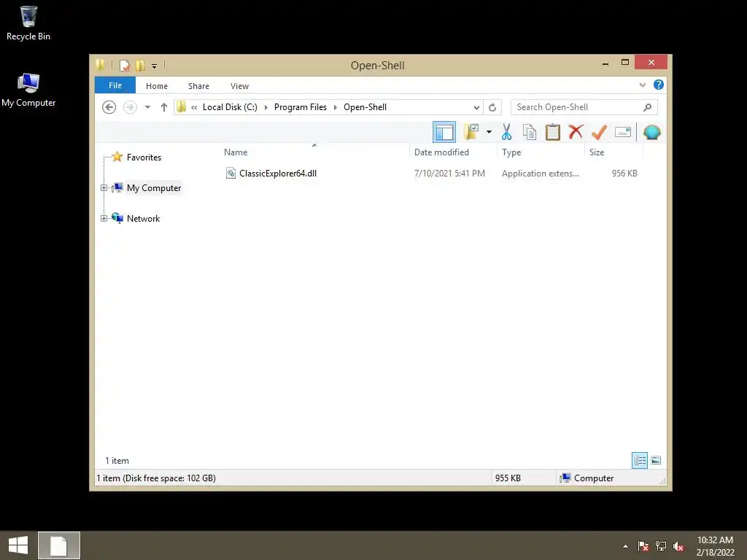Open the recent locations dropdown

[147, 107]
